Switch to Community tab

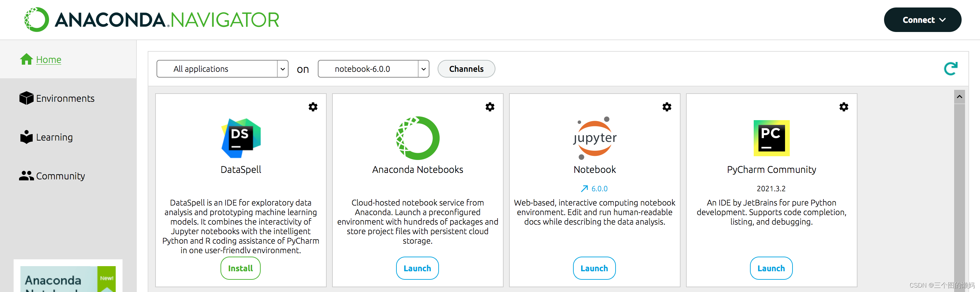pos(68,176)
